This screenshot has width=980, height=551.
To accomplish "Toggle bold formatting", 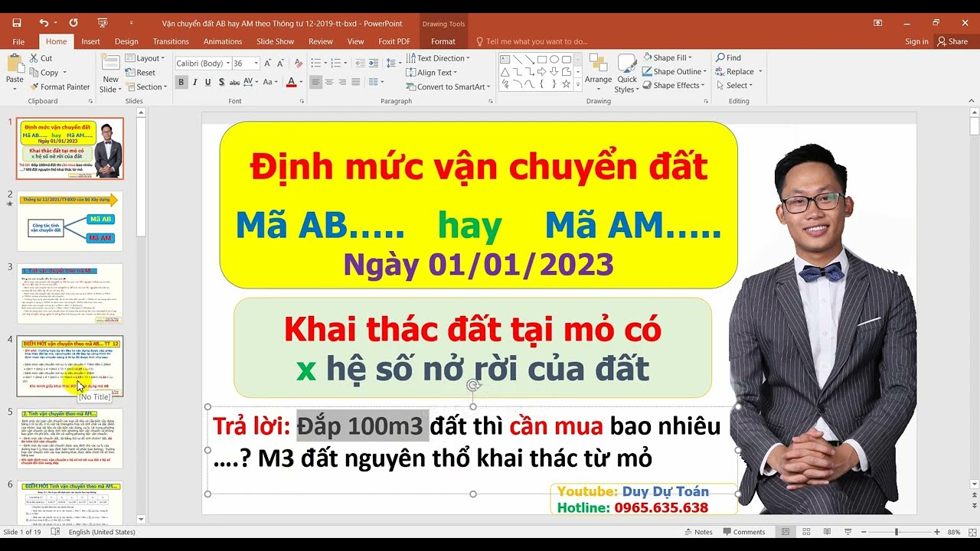I will coord(181,82).
